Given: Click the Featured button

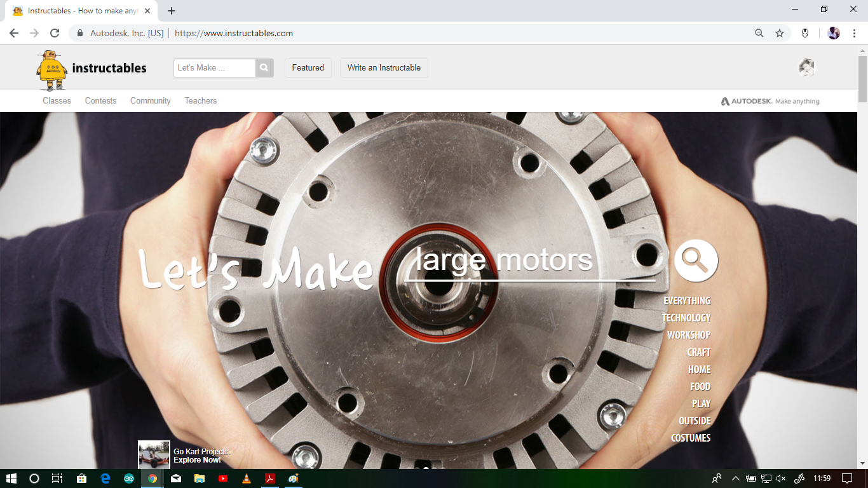Looking at the screenshot, I should (x=308, y=68).
